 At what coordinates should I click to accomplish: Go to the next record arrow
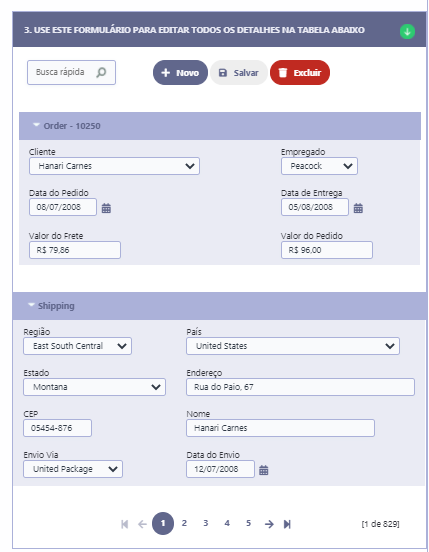(269, 524)
